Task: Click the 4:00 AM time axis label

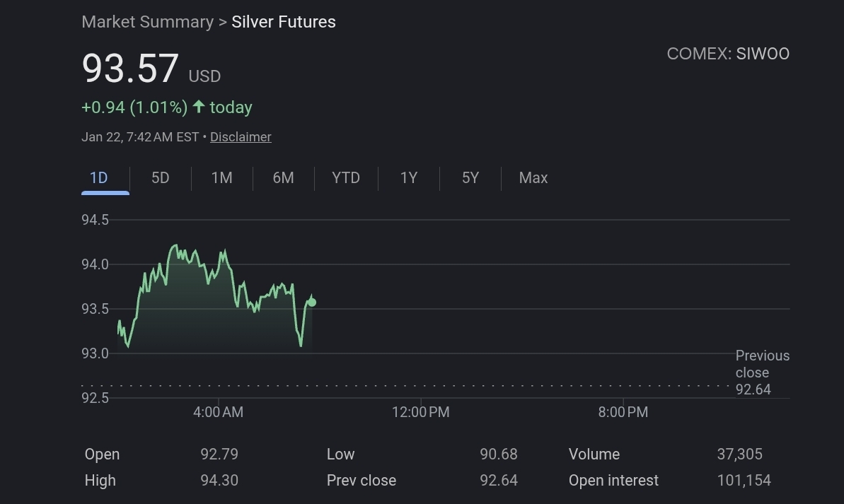Action: pyautogui.click(x=218, y=412)
